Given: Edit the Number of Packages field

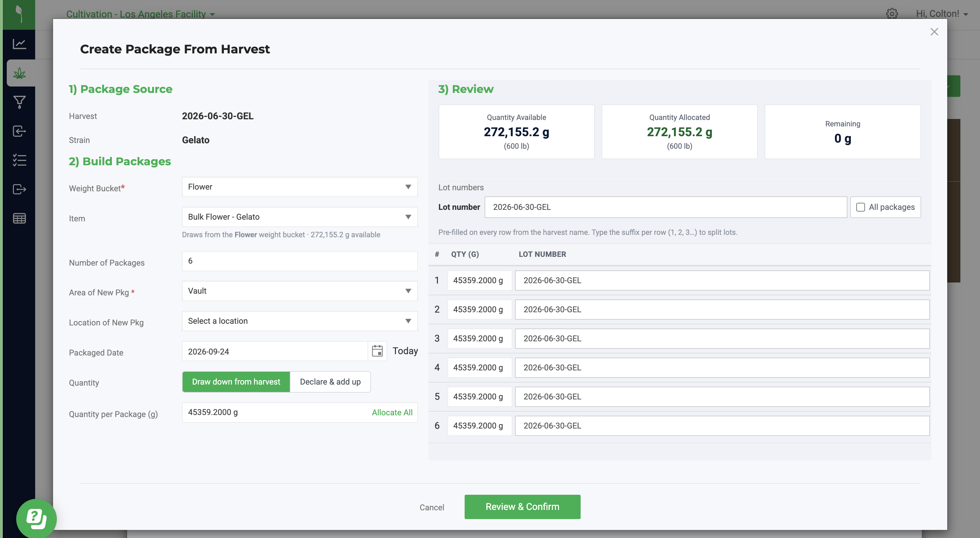Looking at the screenshot, I should [x=299, y=261].
